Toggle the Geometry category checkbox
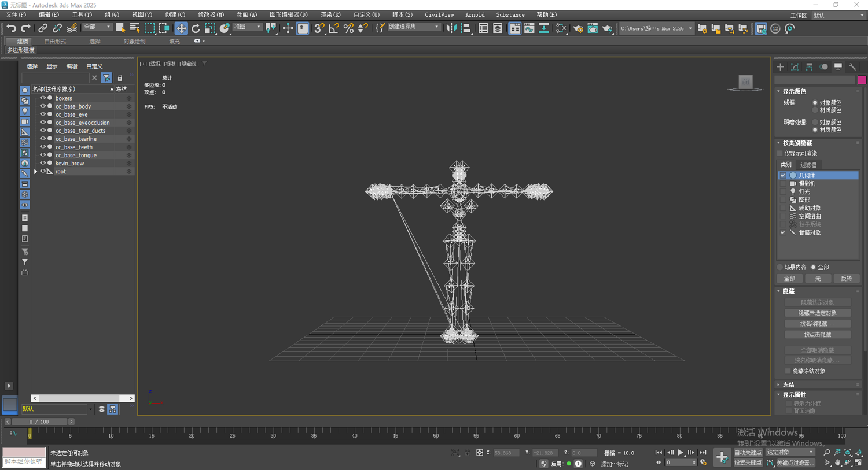 (x=783, y=175)
